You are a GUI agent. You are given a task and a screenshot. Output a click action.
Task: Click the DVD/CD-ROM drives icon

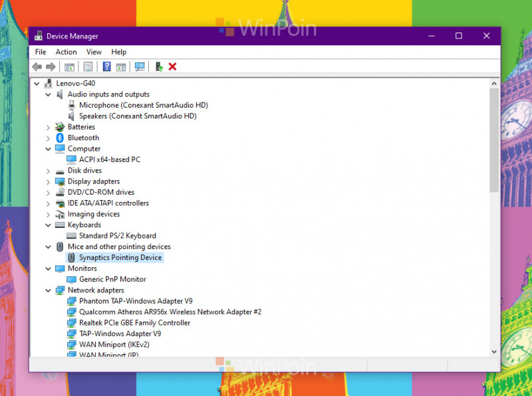60,192
